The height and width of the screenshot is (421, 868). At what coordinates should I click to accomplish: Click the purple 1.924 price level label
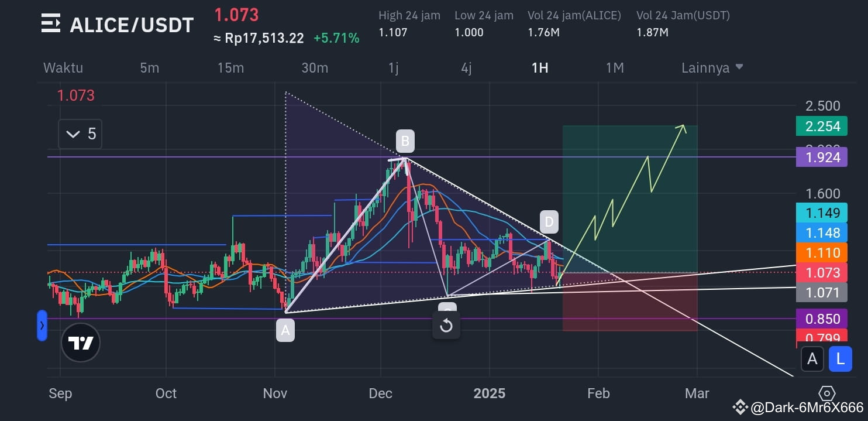click(821, 157)
